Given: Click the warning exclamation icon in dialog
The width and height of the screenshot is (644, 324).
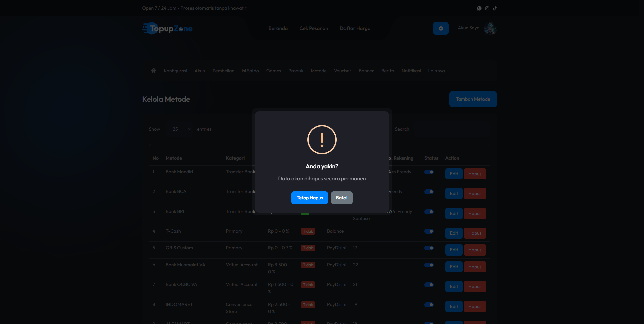Looking at the screenshot, I should (x=322, y=140).
